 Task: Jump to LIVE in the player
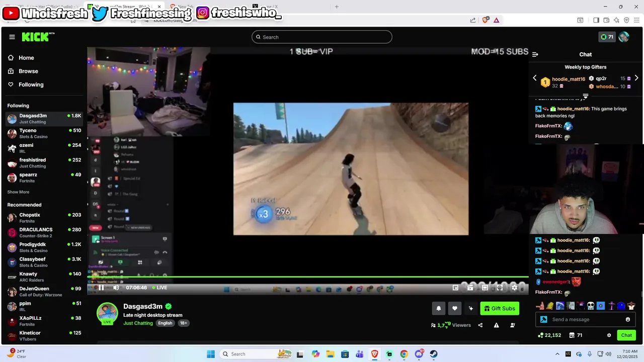(159, 288)
